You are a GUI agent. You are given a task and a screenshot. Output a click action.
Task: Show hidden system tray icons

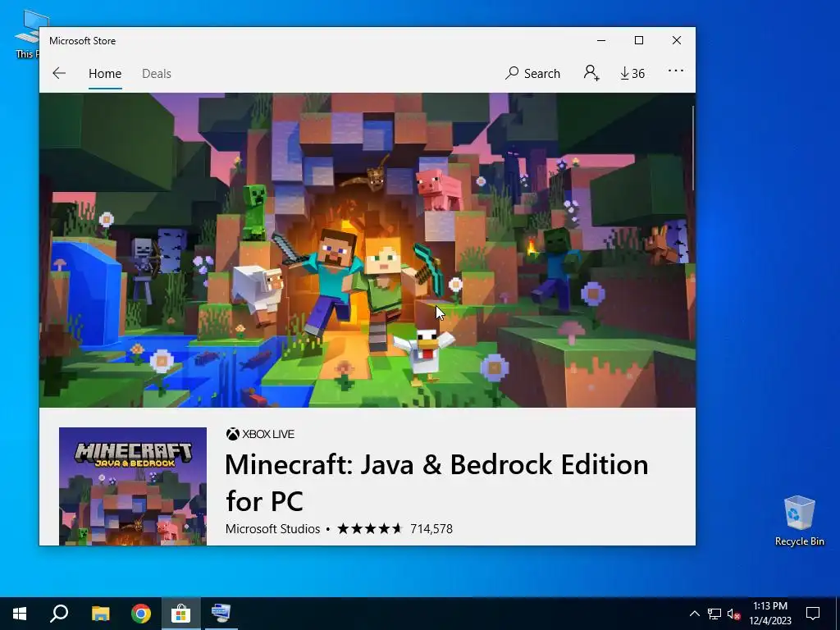pyautogui.click(x=694, y=614)
